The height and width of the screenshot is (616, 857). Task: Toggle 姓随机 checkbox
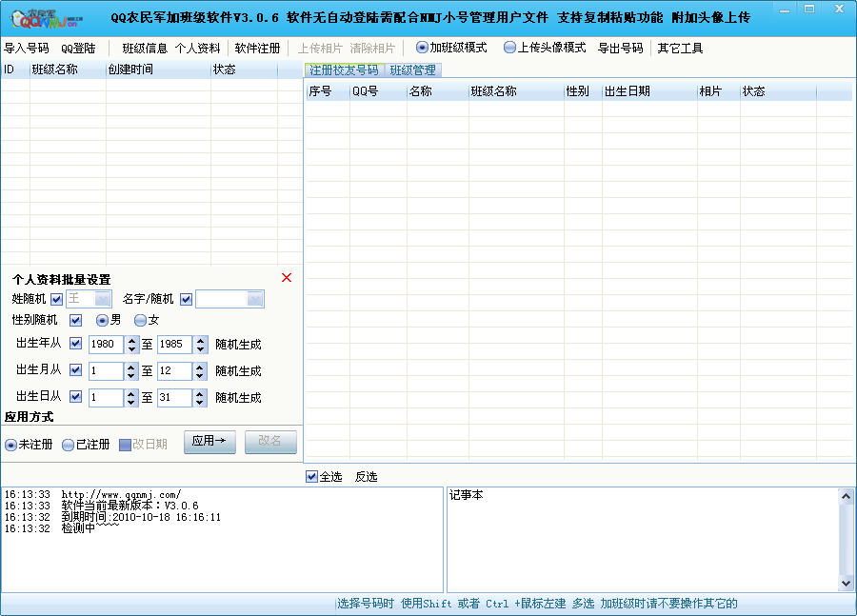pyautogui.click(x=56, y=299)
